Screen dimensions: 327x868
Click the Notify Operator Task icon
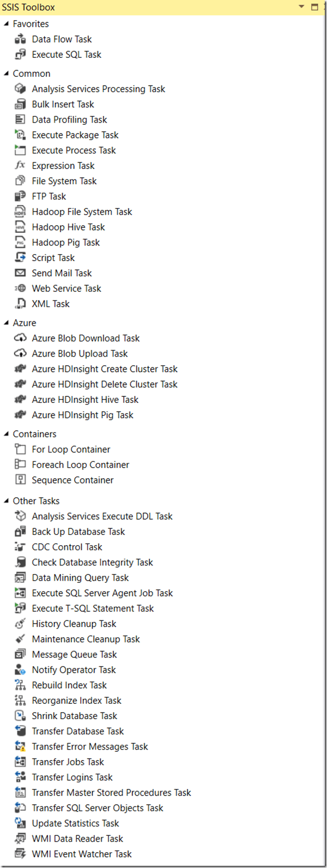[x=20, y=670]
